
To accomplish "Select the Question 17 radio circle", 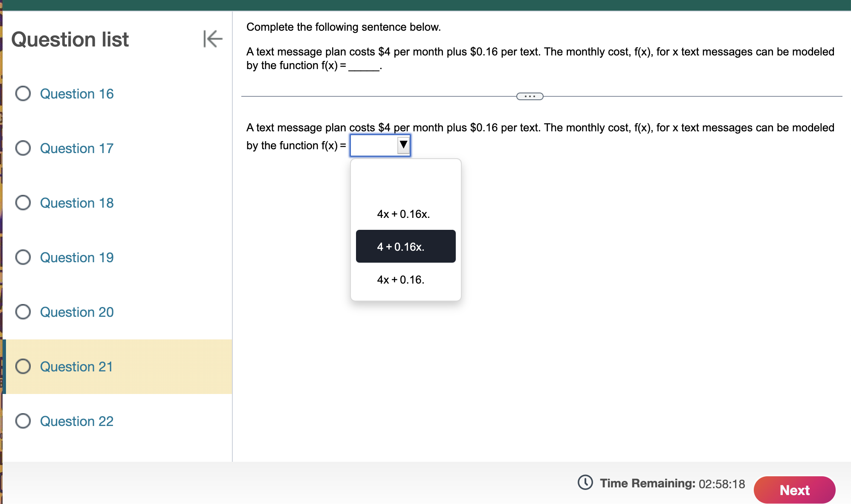I will 23,148.
